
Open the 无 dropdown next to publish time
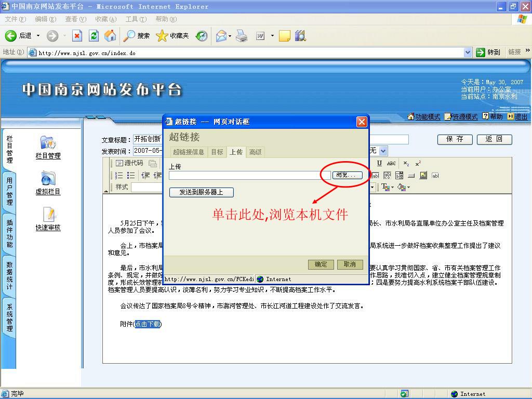click(383, 151)
